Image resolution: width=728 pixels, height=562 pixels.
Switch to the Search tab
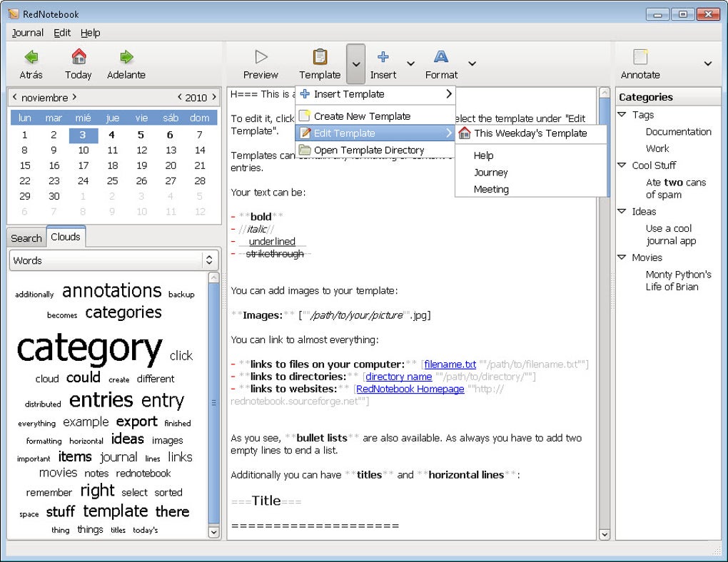click(x=26, y=237)
